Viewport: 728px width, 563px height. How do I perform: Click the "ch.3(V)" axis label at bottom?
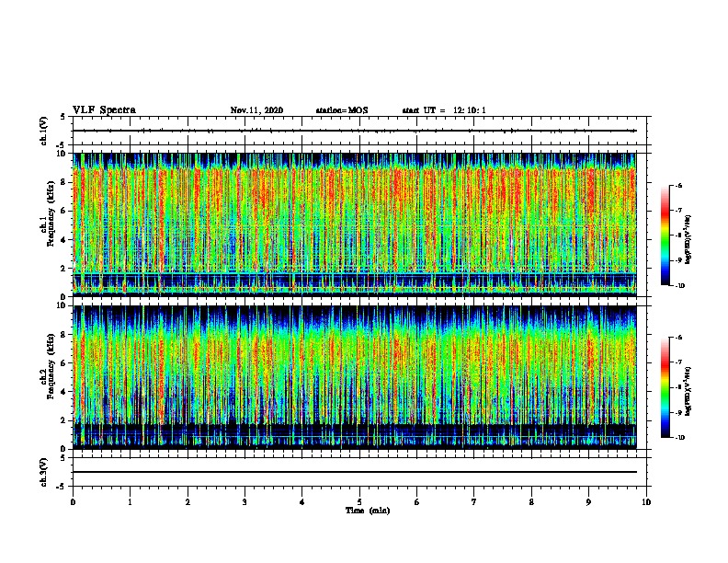pos(43,472)
